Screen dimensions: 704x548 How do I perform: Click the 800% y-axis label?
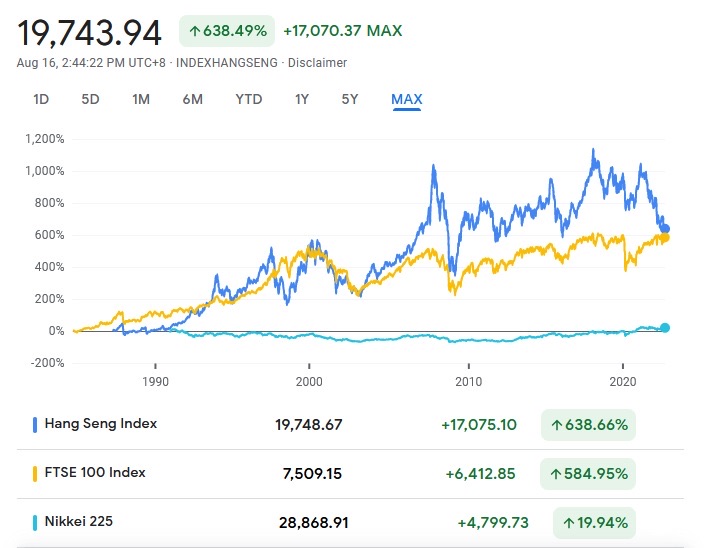coord(50,203)
